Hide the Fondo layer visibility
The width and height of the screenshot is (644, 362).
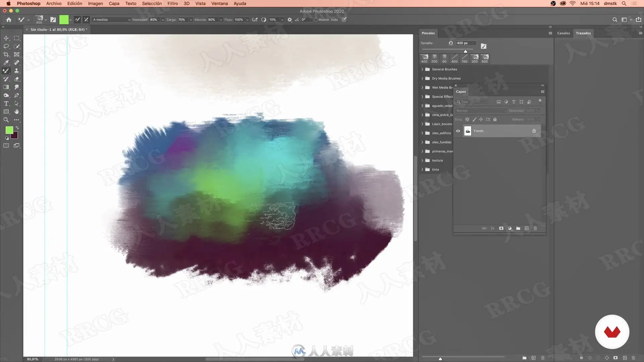[x=458, y=131]
